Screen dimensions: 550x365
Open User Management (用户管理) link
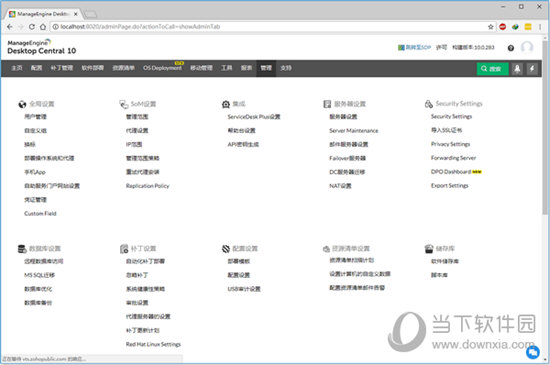pyautogui.click(x=35, y=117)
